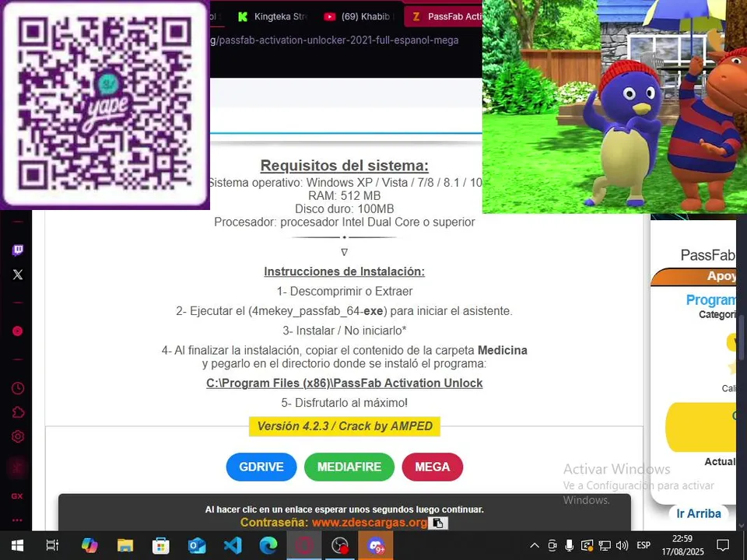Viewport: 747px width, 560px height.
Task: Open the volume speaker tray icon
Action: 622,545
